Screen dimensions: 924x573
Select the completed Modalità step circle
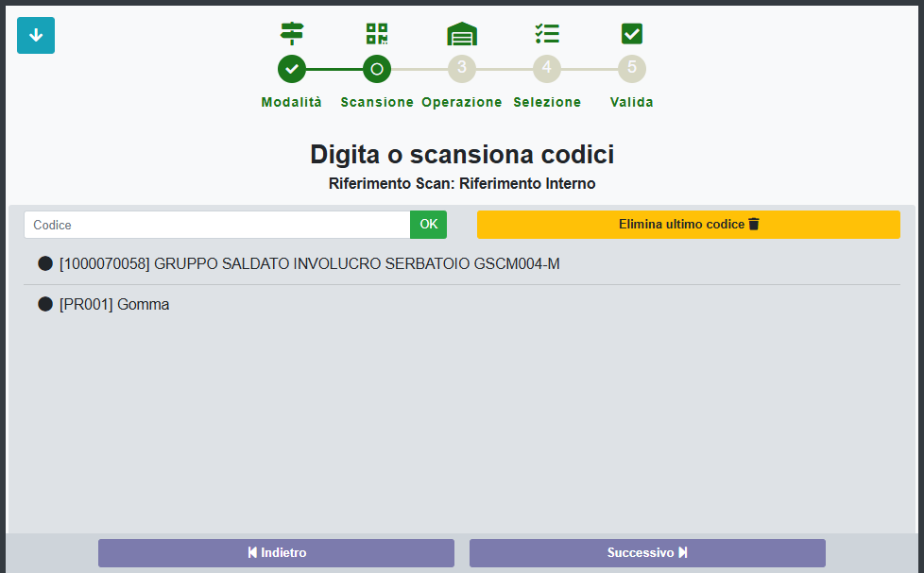tap(292, 70)
